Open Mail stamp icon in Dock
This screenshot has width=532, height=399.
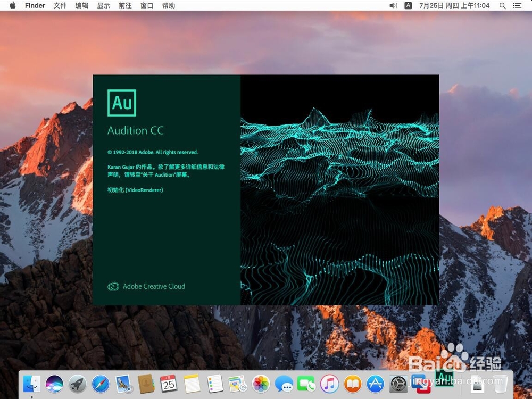[123, 384]
